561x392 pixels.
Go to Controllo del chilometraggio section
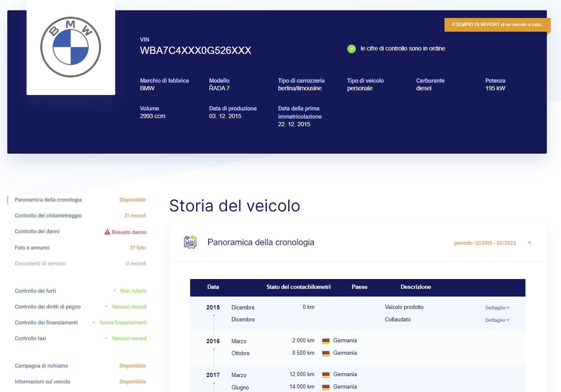48,216
